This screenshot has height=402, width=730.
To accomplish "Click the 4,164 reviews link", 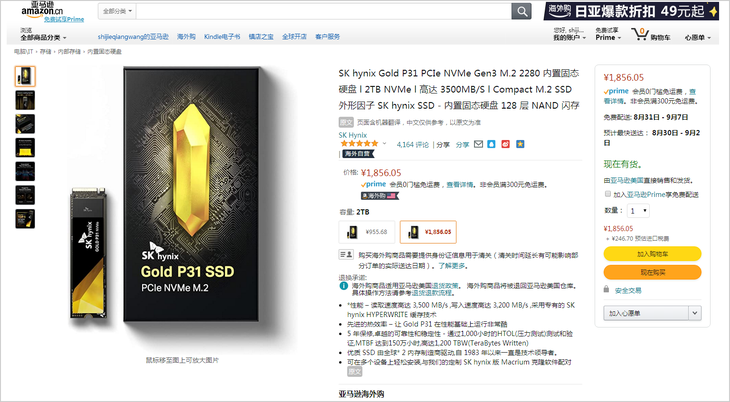I will [412, 145].
